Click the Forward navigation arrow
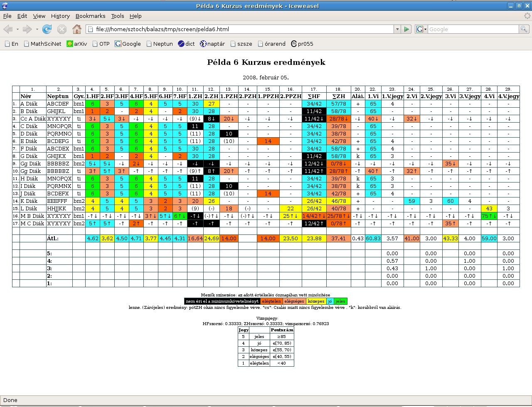 (27, 30)
